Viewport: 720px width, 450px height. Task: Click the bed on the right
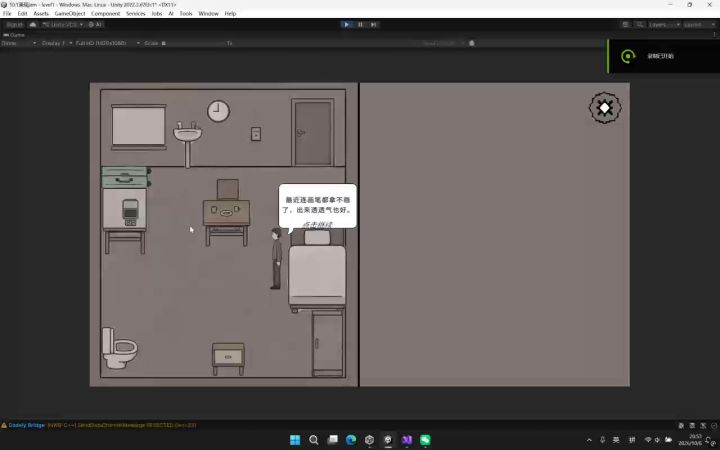point(317,270)
